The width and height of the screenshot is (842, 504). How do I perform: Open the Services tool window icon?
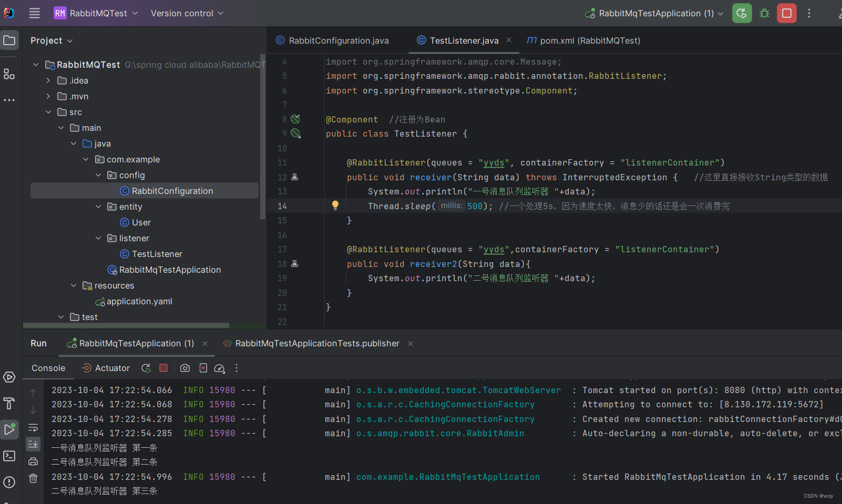point(9,377)
